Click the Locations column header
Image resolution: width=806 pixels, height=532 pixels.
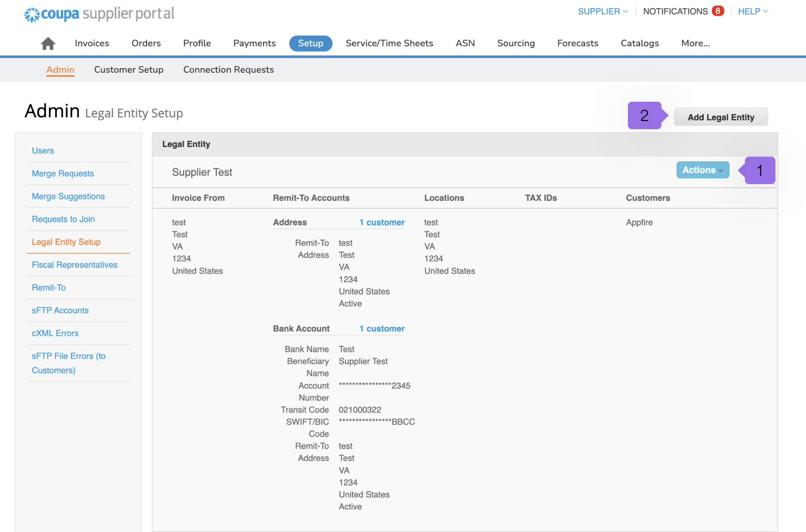coord(444,198)
